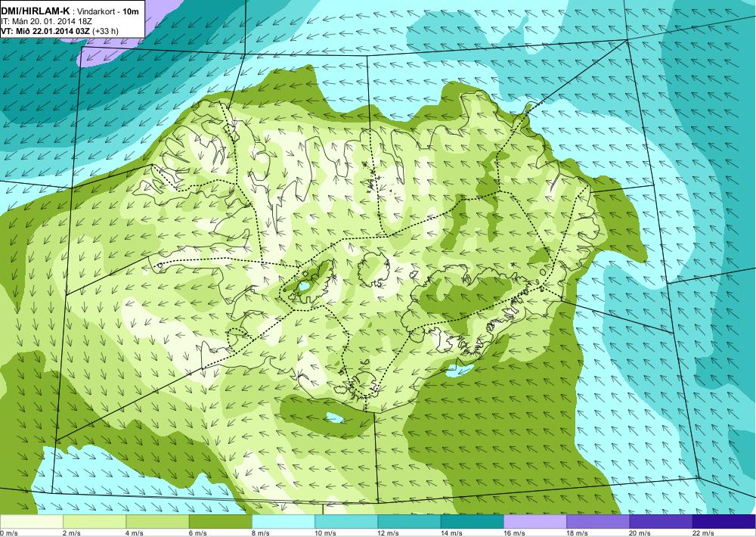Click the "14 m/s" legend label
Screen dimensions: 756x537
coord(451,533)
